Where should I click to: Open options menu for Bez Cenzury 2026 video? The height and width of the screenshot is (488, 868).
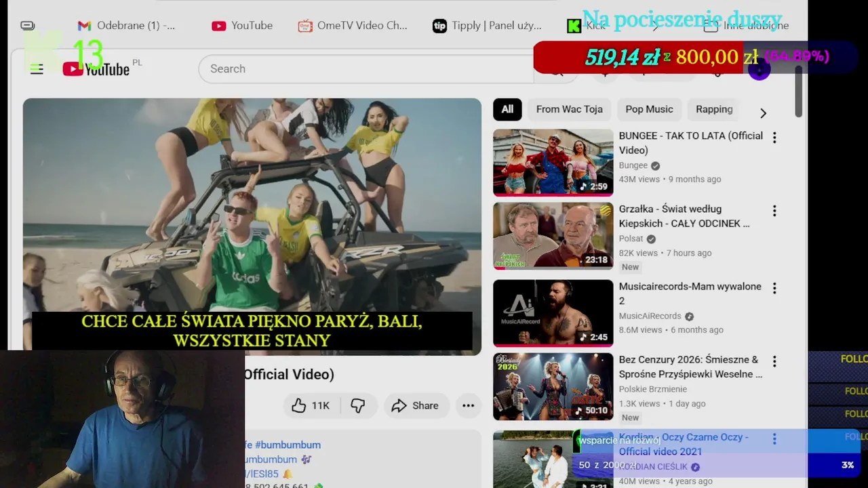click(x=774, y=361)
